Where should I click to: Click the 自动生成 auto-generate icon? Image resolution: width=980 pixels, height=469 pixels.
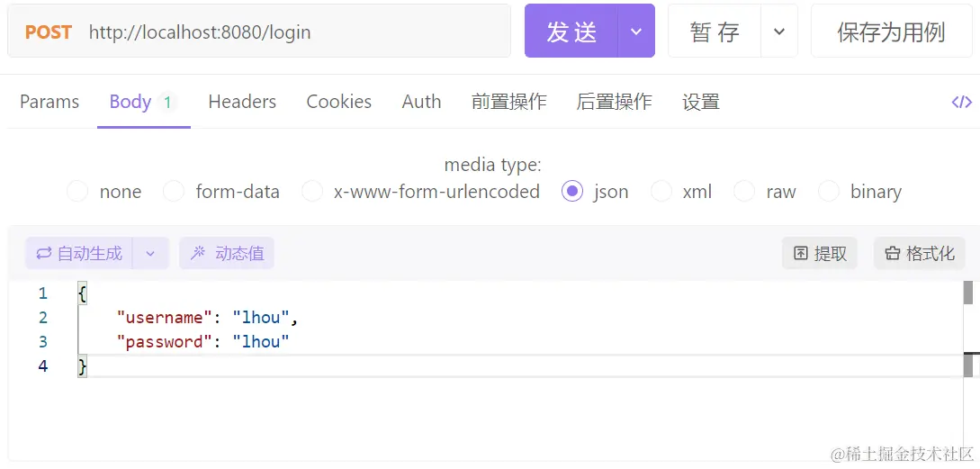point(43,254)
